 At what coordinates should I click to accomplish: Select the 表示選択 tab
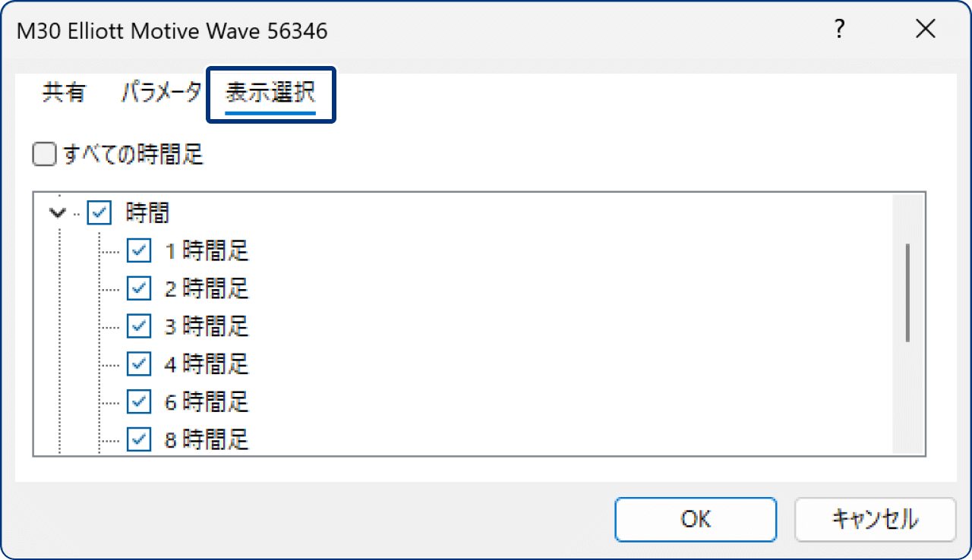tap(270, 94)
